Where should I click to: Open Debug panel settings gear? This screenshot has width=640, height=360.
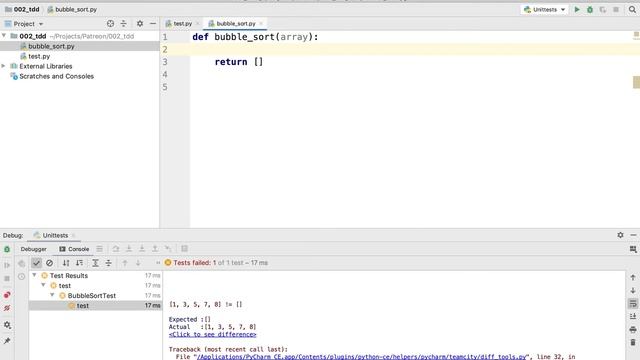coord(620,235)
